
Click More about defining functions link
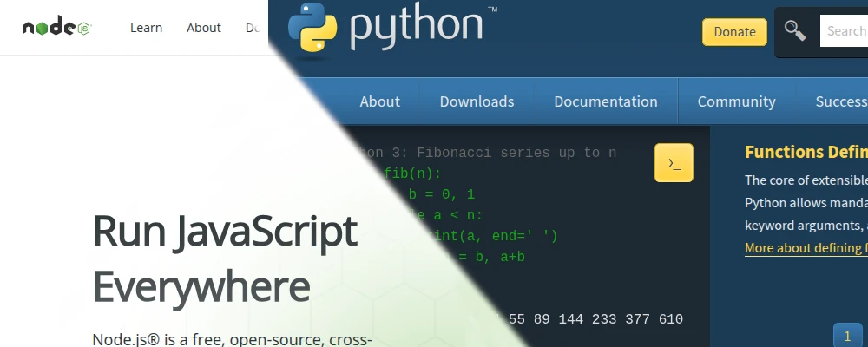[806, 248]
